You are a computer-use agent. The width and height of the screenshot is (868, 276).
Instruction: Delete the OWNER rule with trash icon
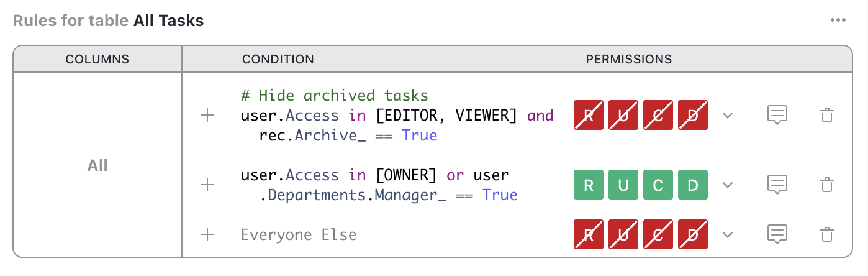coord(826,185)
